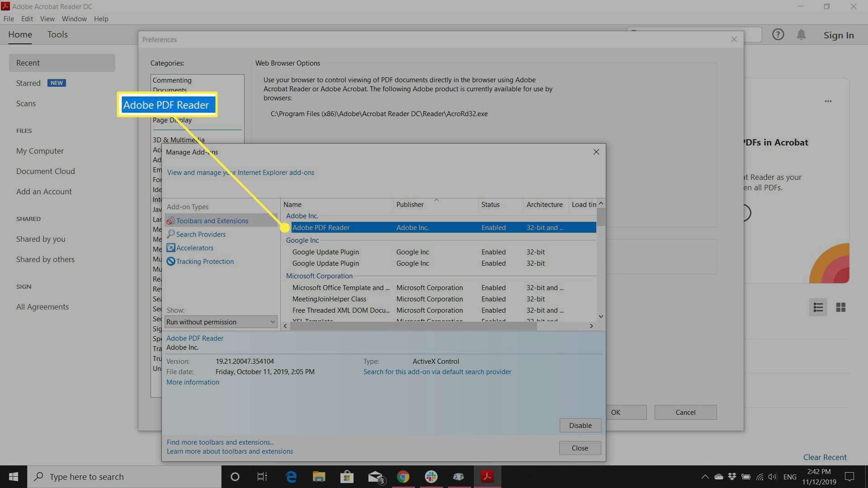Open OneDrive cloud tray icon

(718, 477)
